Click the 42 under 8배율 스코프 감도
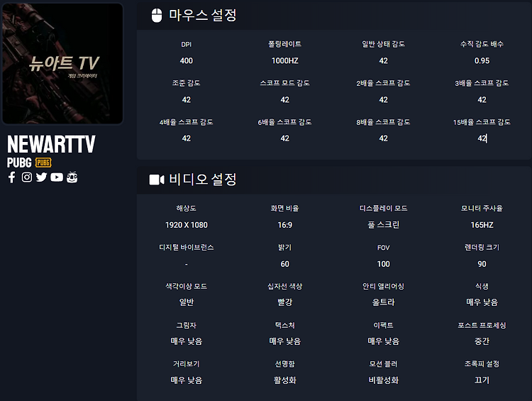 click(x=383, y=138)
